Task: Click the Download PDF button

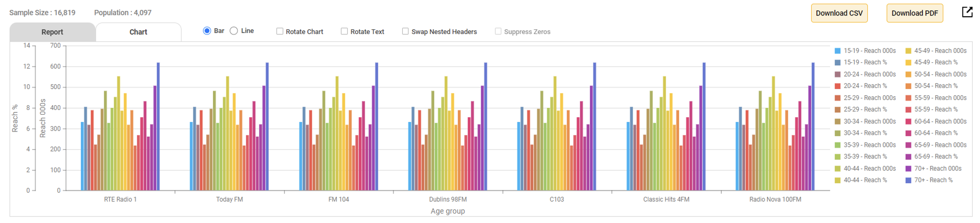Action: [x=915, y=13]
